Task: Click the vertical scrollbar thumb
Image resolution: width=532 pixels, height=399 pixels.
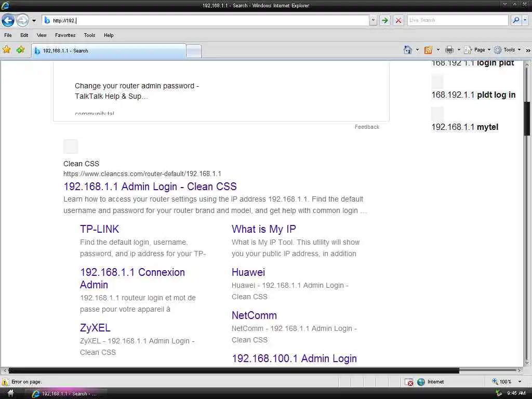Action: [527, 118]
